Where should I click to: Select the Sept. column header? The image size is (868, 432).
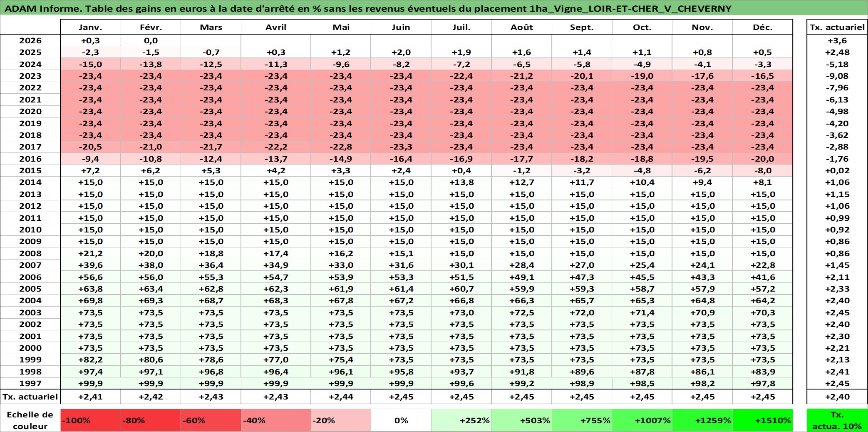[582, 27]
